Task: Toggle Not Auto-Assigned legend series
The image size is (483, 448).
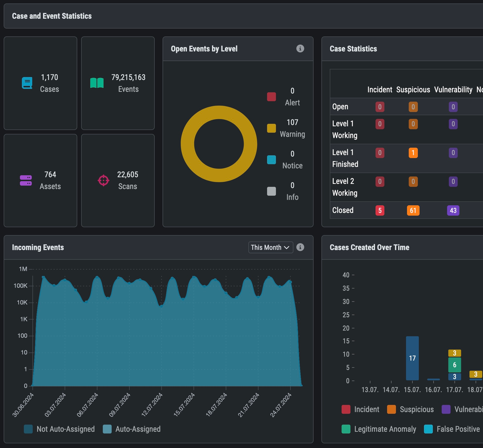Action: (60, 429)
